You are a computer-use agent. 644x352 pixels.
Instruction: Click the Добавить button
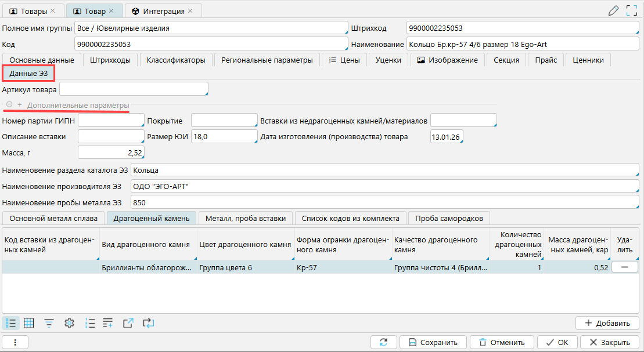click(607, 323)
